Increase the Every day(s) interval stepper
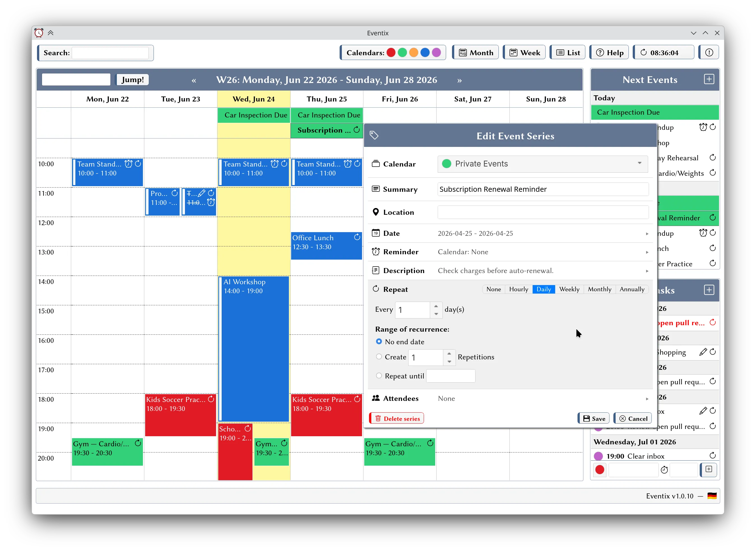Viewport: 756px width, 552px height. click(436, 306)
